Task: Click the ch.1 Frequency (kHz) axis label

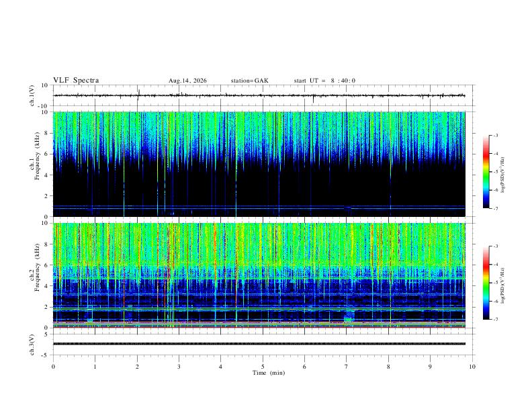Action: [35, 164]
